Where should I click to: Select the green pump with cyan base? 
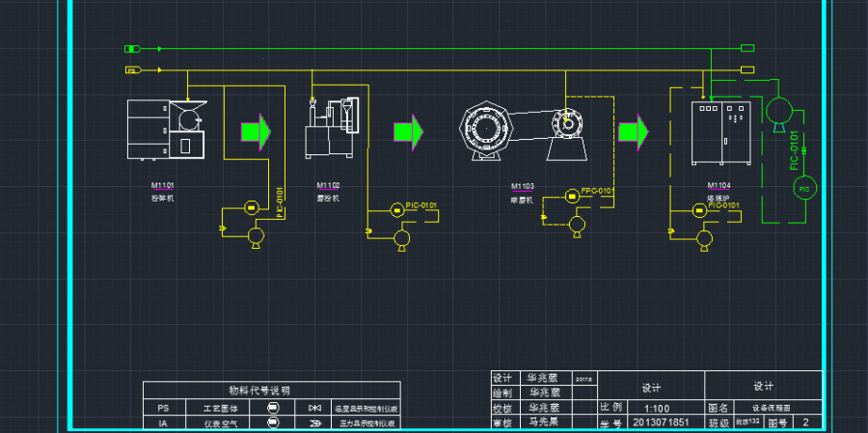pos(779,114)
